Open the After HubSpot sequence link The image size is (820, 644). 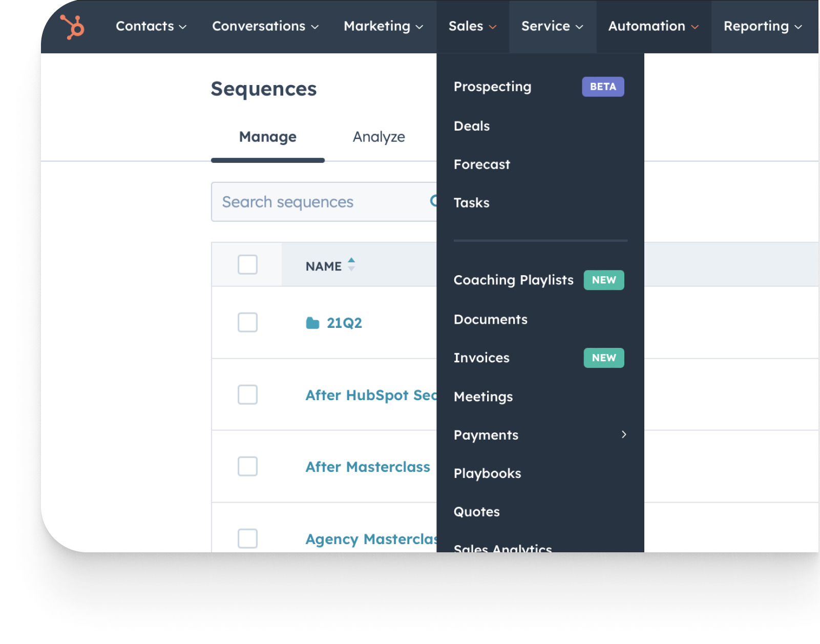(371, 395)
